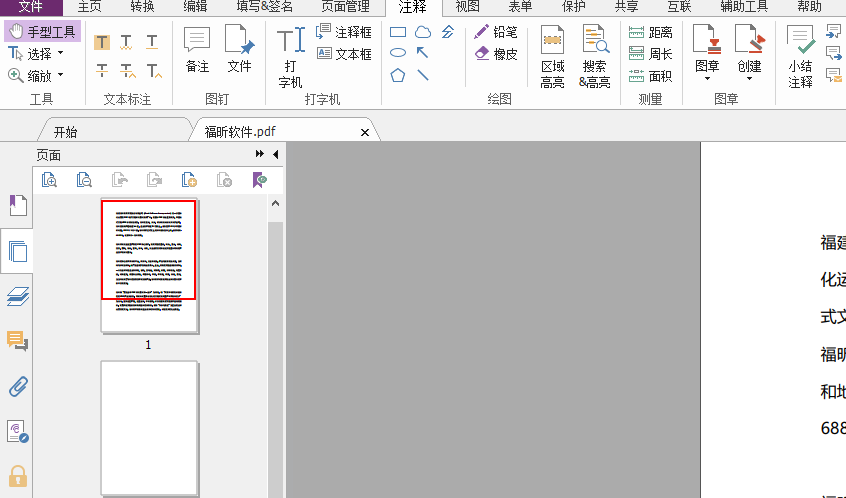Viewport: 846px width, 498px height.
Task: Measure Perimeter (周长)
Action: coord(651,54)
